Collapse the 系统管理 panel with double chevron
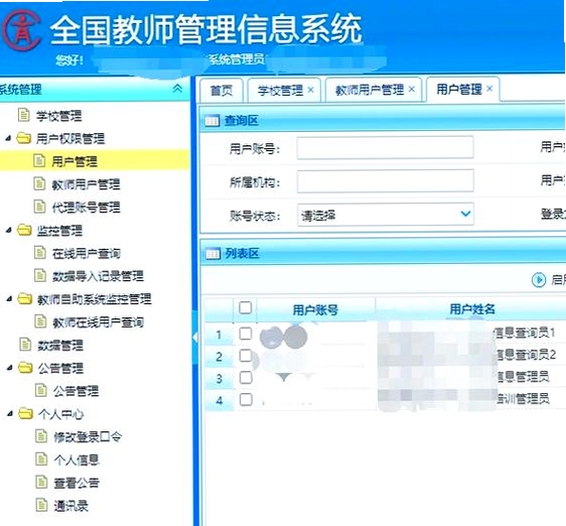 coord(177,88)
